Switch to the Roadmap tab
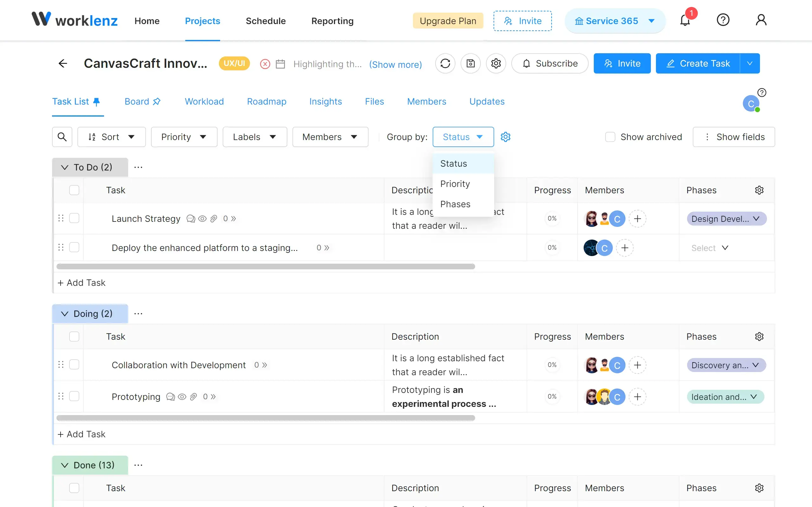The image size is (812, 507). pos(267,101)
